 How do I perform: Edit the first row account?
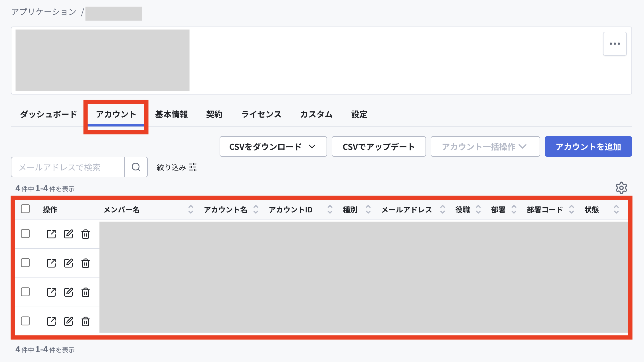coord(68,234)
